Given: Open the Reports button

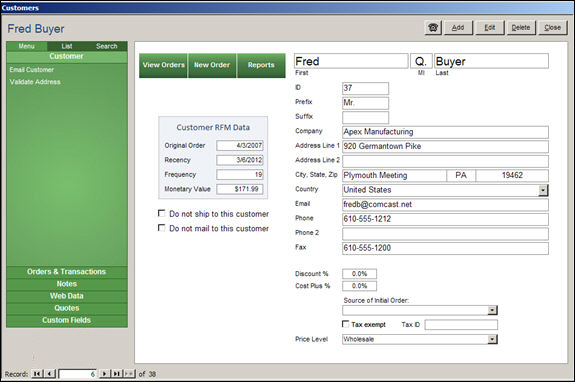Looking at the screenshot, I should (261, 65).
